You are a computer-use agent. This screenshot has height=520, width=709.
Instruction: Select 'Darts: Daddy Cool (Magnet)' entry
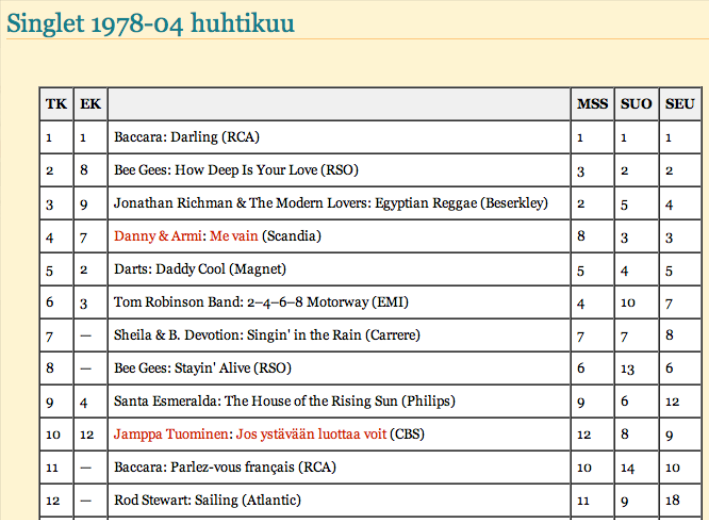point(200,269)
